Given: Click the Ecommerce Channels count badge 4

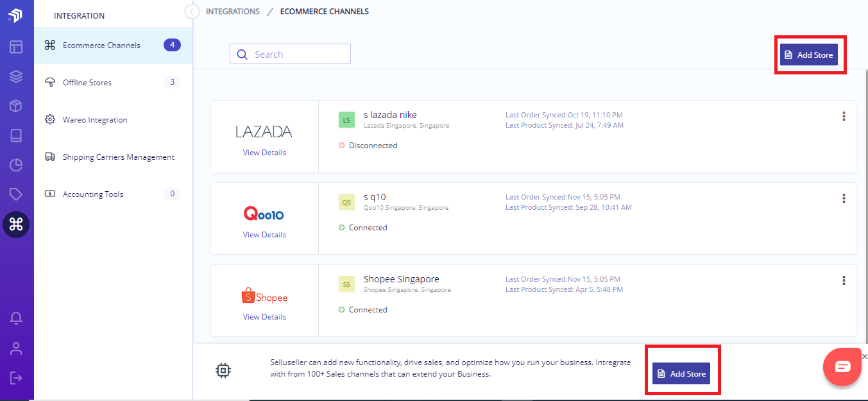Looking at the screenshot, I should (x=172, y=45).
